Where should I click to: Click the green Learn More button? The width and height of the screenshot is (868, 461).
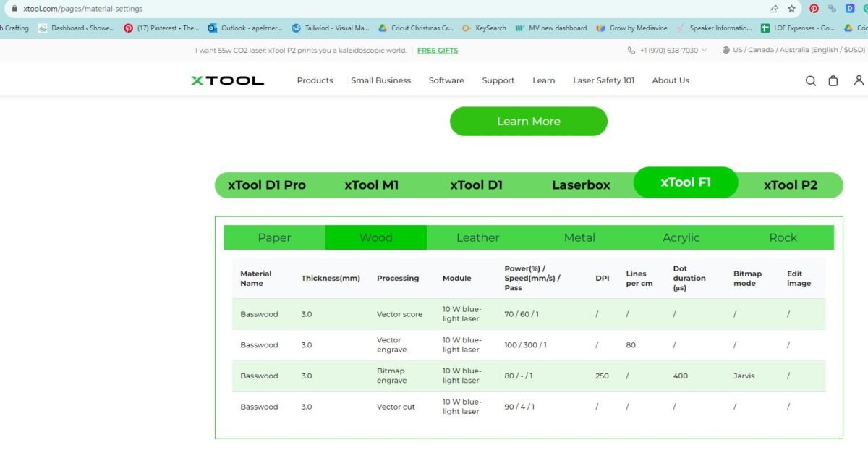tap(529, 122)
